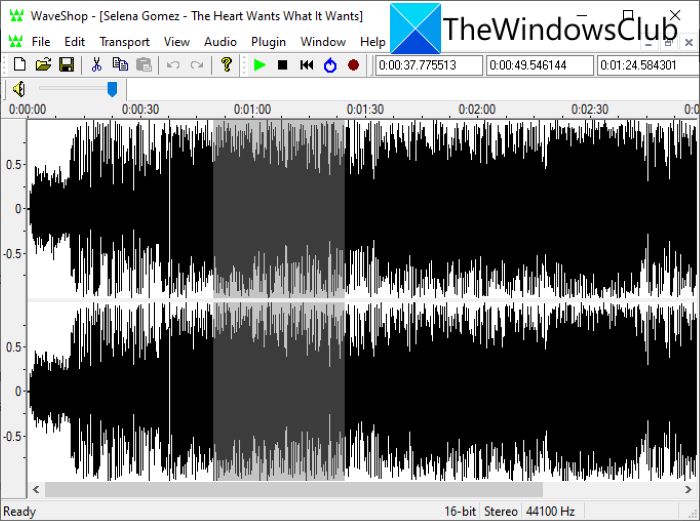Image resolution: width=700 pixels, height=521 pixels.
Task: Open the Transport menu
Action: (x=125, y=42)
